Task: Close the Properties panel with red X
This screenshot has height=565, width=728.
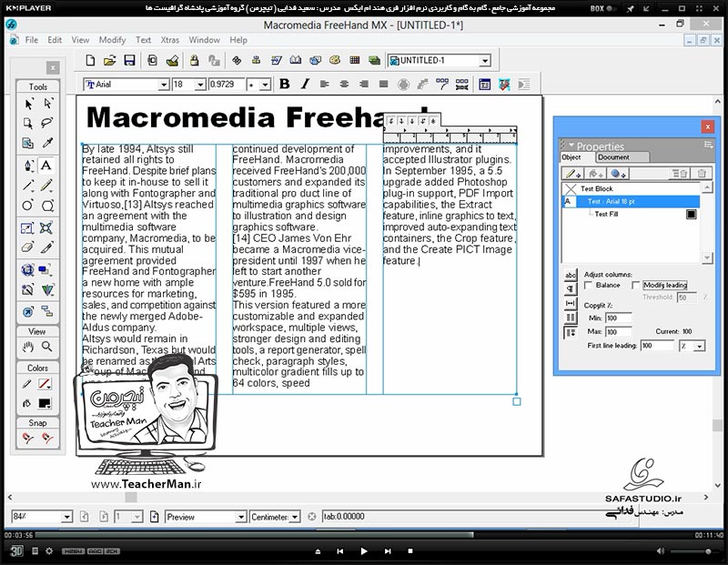Action: [x=708, y=126]
